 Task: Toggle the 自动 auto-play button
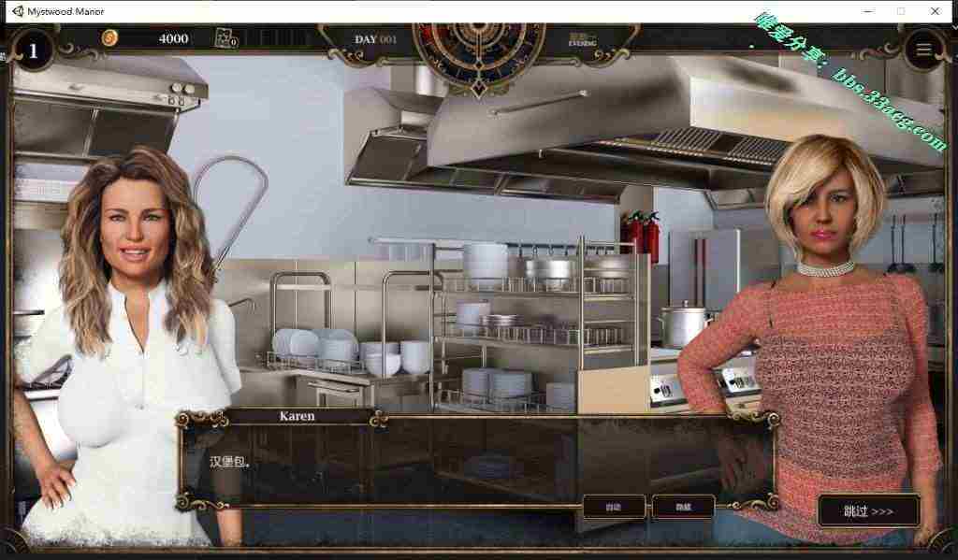click(x=614, y=507)
